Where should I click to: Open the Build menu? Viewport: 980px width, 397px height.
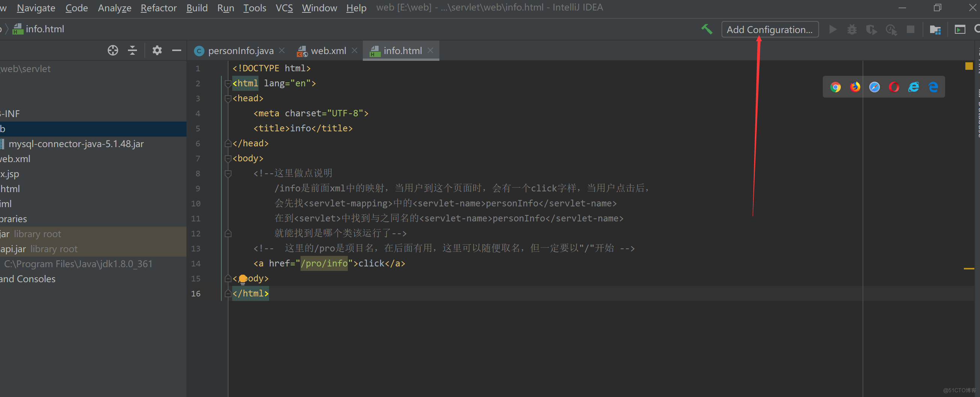click(x=197, y=8)
